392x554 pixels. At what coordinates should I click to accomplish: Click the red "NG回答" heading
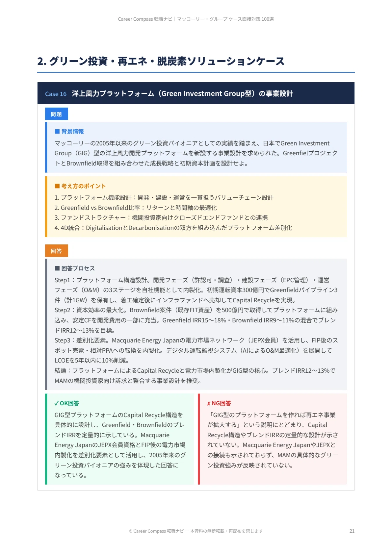point(219,403)
